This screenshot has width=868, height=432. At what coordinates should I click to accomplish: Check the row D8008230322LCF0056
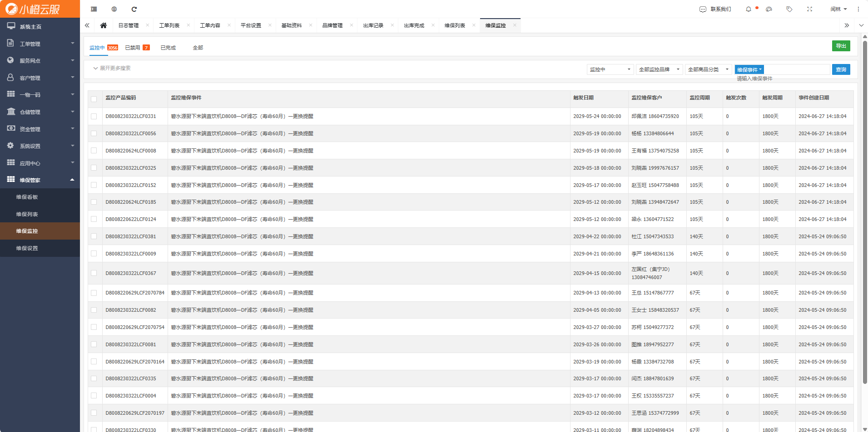(94, 133)
